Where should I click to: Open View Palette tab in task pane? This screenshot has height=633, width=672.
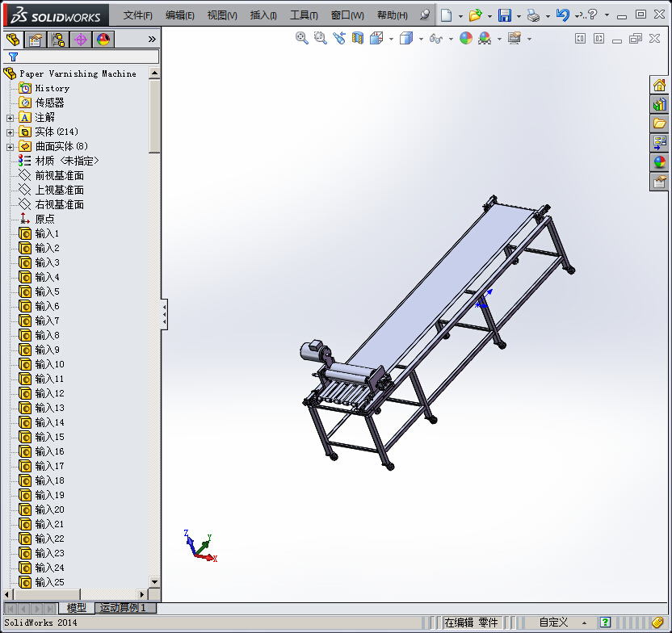coord(659,143)
